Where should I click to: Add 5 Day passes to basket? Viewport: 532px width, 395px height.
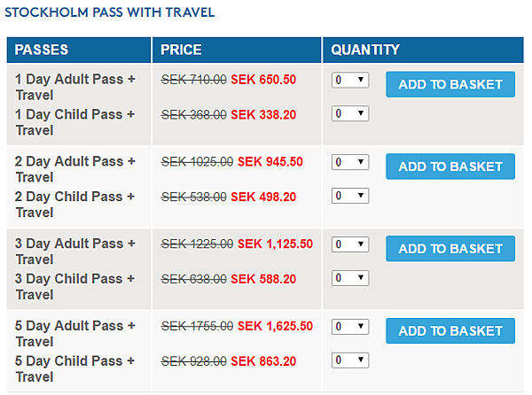tap(450, 330)
